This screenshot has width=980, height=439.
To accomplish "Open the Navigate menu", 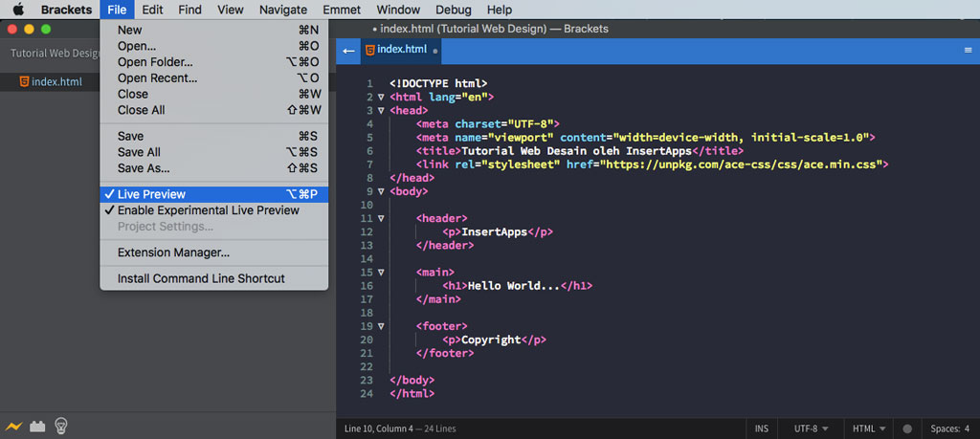I will (283, 10).
